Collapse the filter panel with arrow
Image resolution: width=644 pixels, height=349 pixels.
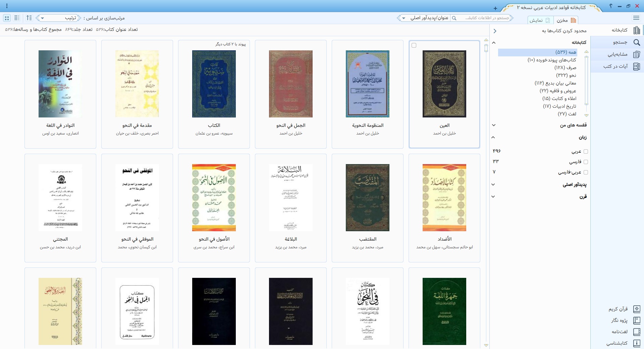click(495, 31)
